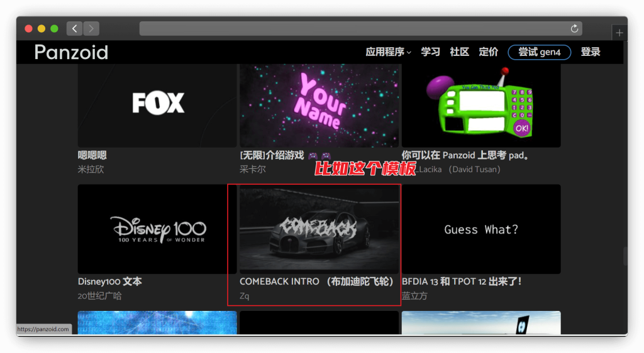This screenshot has height=353, width=644.
Task: Open a new tab with plus icon
Action: click(x=619, y=33)
